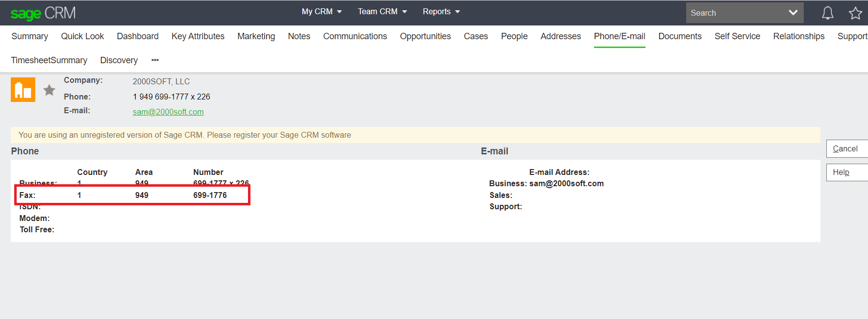The height and width of the screenshot is (319, 868).
Task: Click the orange company building icon
Action: pyautogui.click(x=23, y=90)
